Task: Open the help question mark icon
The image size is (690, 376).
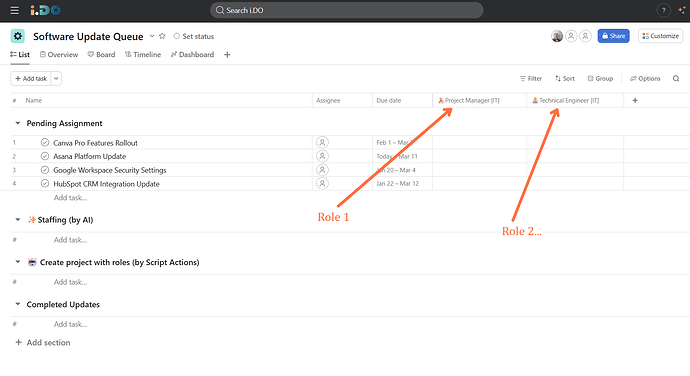Action: [x=663, y=10]
